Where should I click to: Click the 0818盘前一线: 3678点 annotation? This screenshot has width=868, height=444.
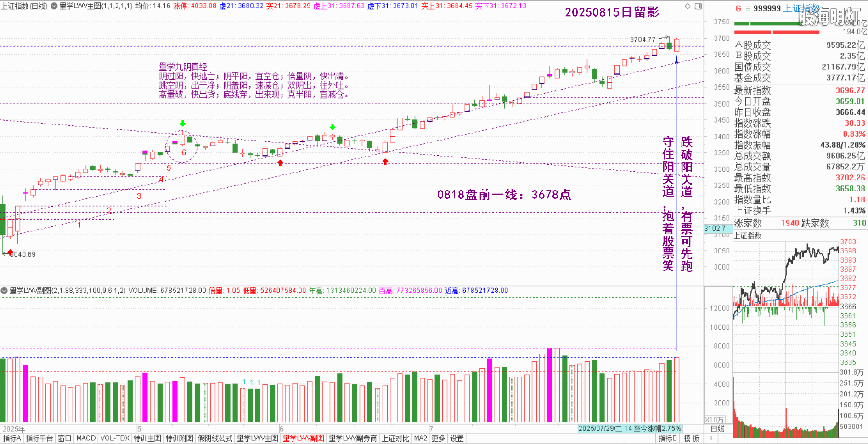[504, 195]
